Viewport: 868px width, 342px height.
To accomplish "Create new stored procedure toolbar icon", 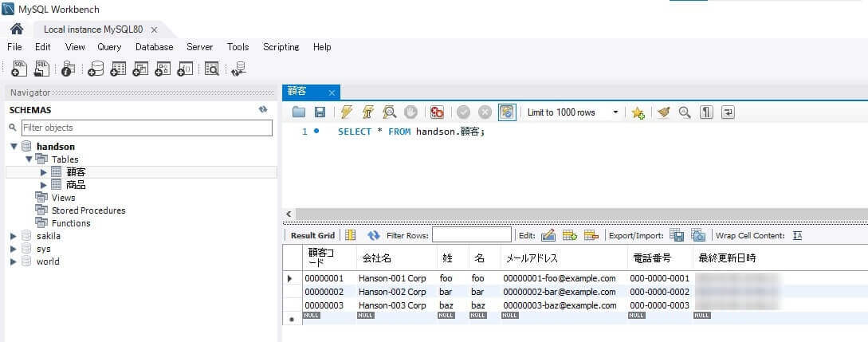I will (x=162, y=69).
